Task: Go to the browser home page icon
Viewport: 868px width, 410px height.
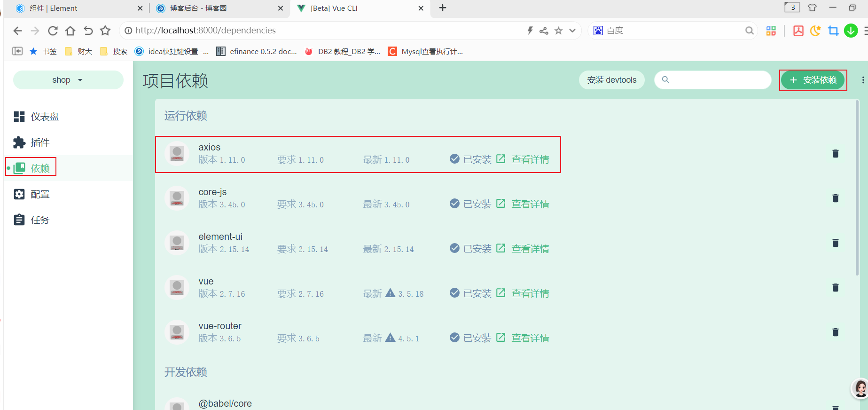Action: 70,31
